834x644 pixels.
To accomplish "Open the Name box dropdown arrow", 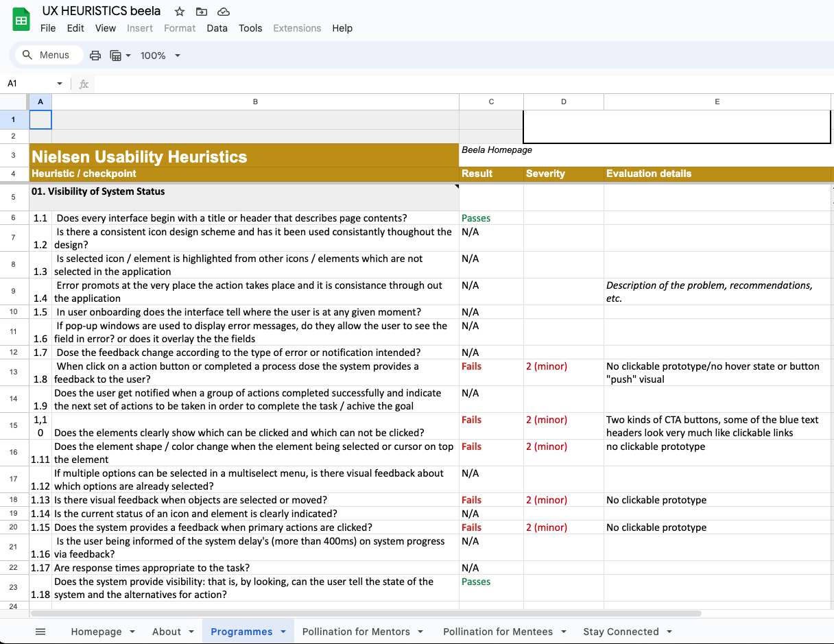I will click(x=60, y=84).
